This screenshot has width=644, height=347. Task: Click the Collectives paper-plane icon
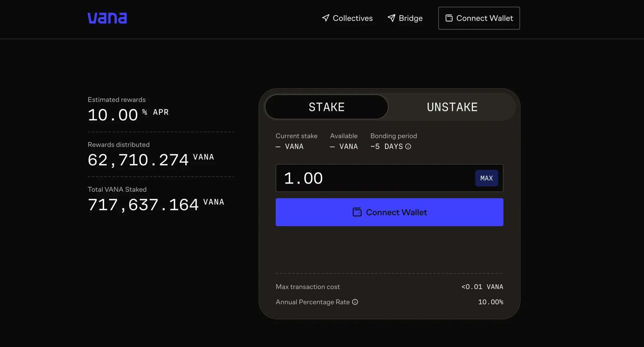pos(326,18)
